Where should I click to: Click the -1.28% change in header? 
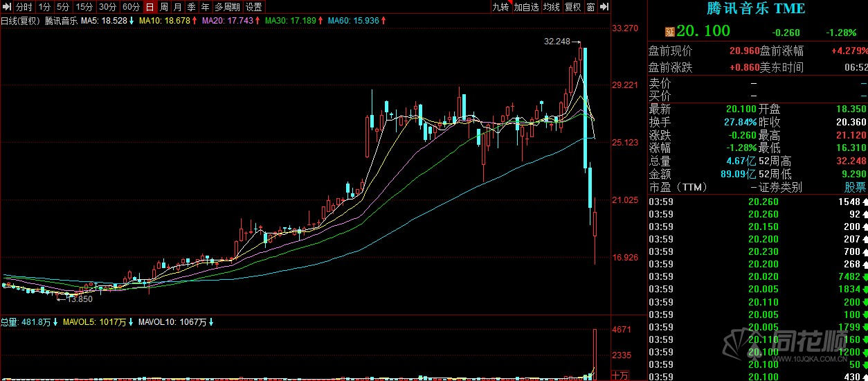842,33
